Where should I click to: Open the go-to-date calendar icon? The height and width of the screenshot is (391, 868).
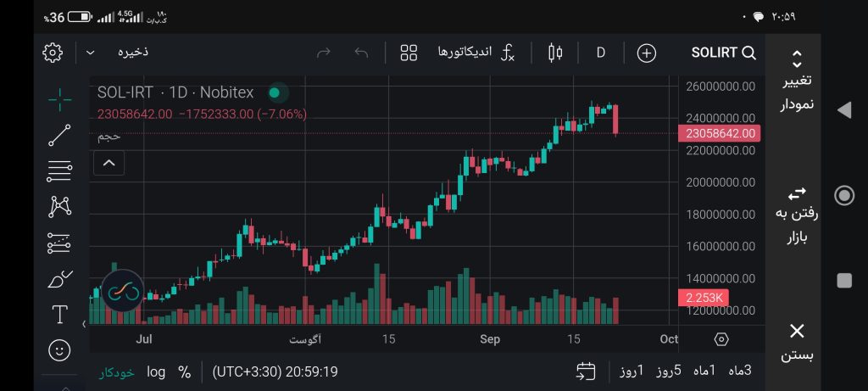click(586, 371)
